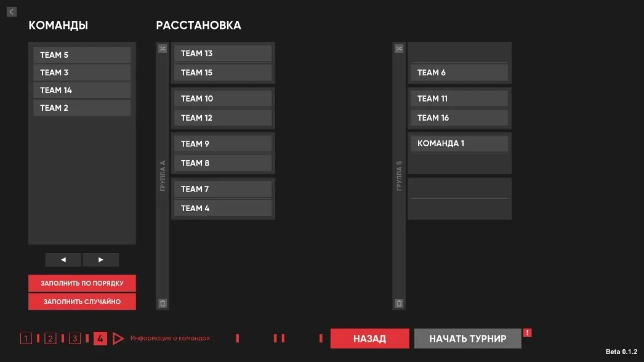Click the red НАЗАД button

click(x=369, y=339)
